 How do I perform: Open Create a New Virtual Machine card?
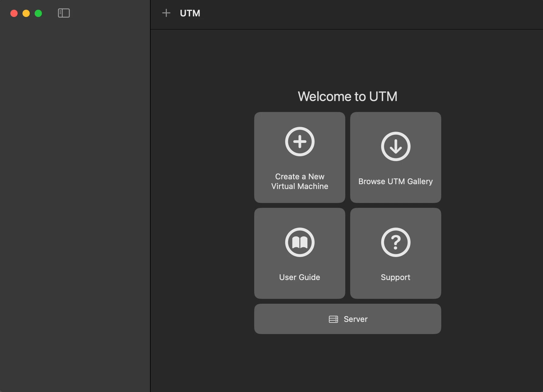(300, 157)
